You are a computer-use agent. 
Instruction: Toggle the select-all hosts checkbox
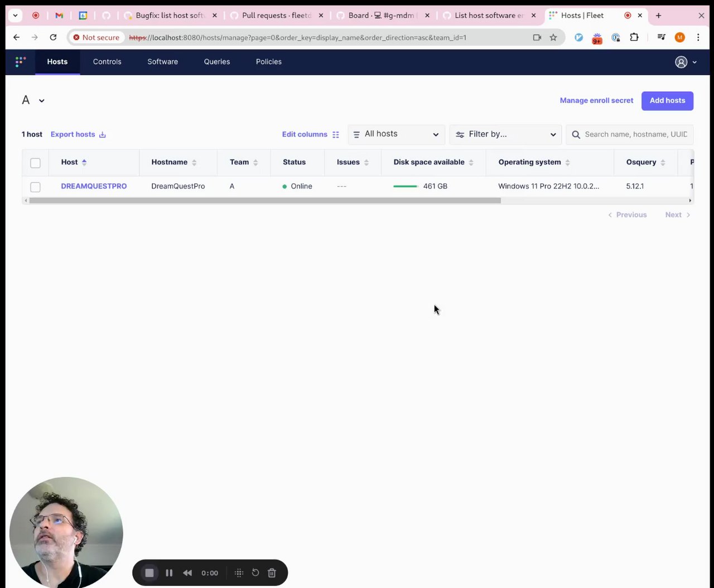tap(35, 163)
